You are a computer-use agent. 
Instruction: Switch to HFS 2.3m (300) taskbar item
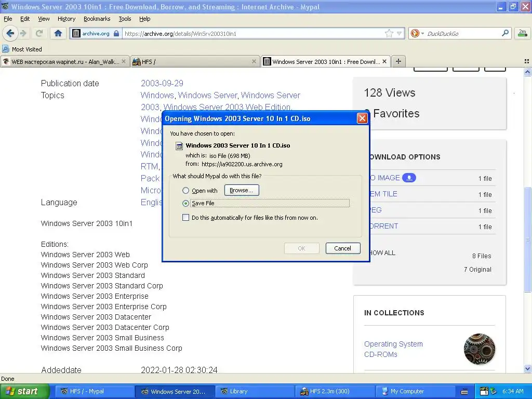(334, 391)
